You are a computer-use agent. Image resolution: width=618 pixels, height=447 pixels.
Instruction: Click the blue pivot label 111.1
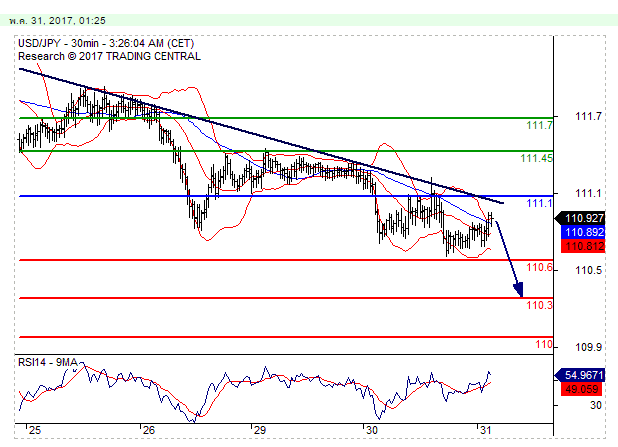pos(540,203)
